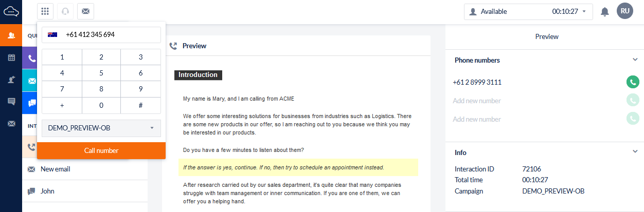Viewport: 644px width, 212px height.
Task: Select the New email interaction
Action: click(56, 169)
